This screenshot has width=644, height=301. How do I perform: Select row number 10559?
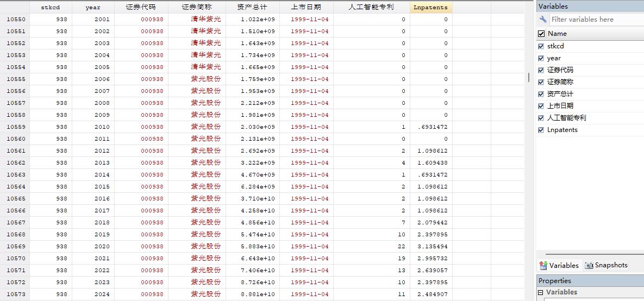tap(15, 127)
